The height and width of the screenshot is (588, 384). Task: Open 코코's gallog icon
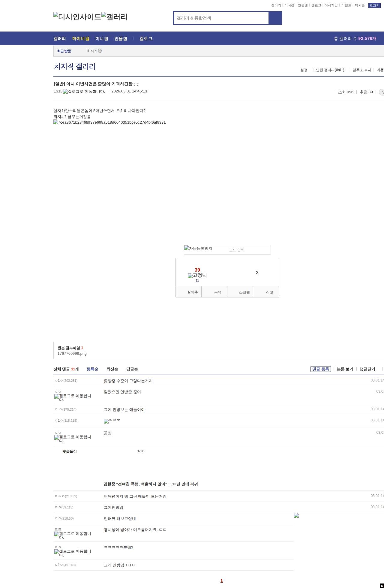(73, 535)
